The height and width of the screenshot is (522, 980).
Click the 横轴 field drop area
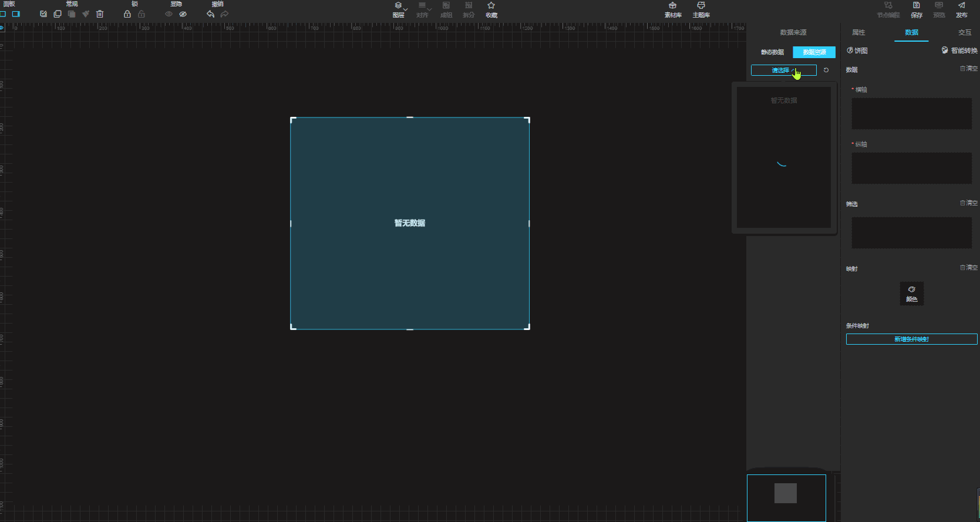click(911, 113)
